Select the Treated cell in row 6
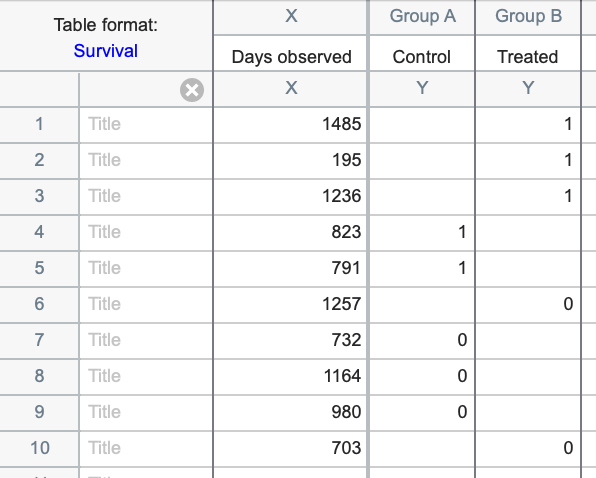Viewport: 596px width, 478px height. pyautogui.click(x=528, y=304)
